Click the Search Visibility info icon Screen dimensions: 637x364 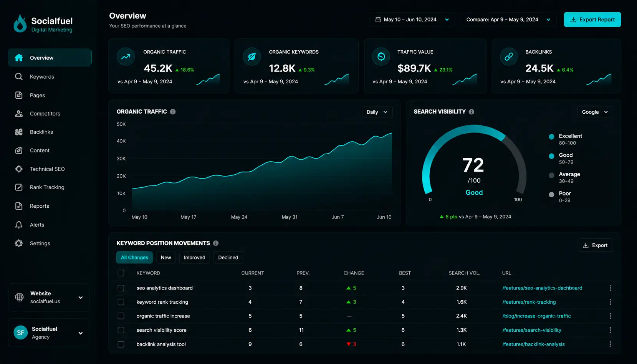point(472,112)
